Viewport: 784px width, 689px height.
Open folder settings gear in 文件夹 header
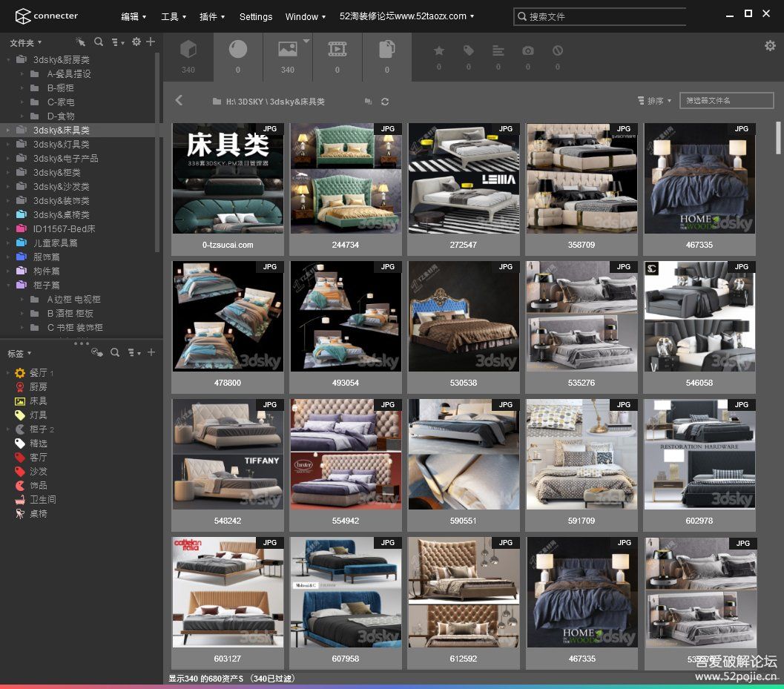pyautogui.click(x=136, y=42)
